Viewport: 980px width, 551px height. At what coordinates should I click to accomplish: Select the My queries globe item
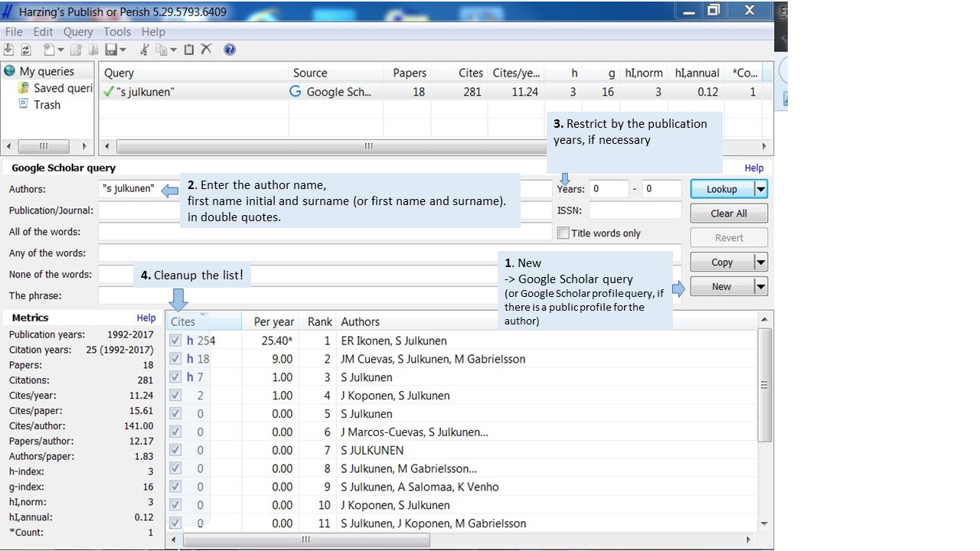40,71
